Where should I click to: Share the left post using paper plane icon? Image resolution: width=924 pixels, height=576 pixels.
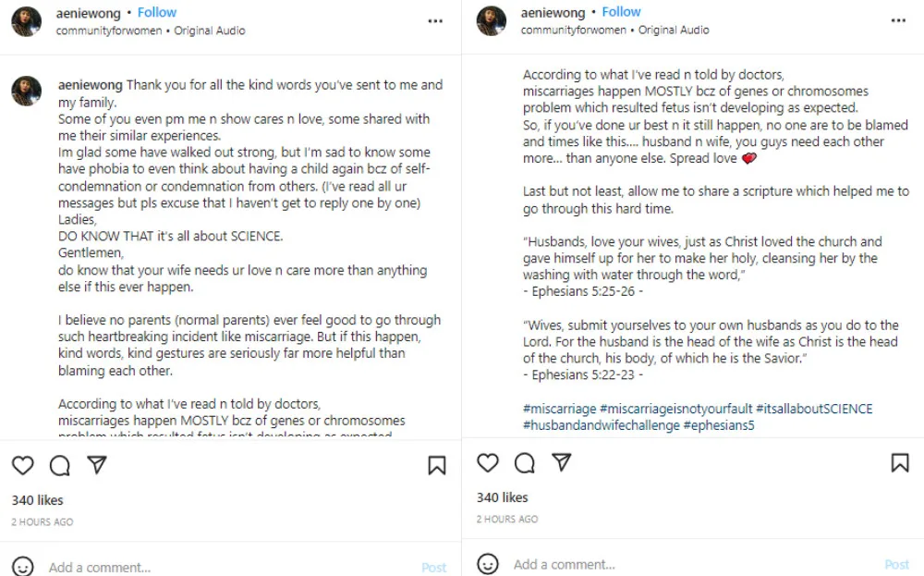(x=96, y=466)
